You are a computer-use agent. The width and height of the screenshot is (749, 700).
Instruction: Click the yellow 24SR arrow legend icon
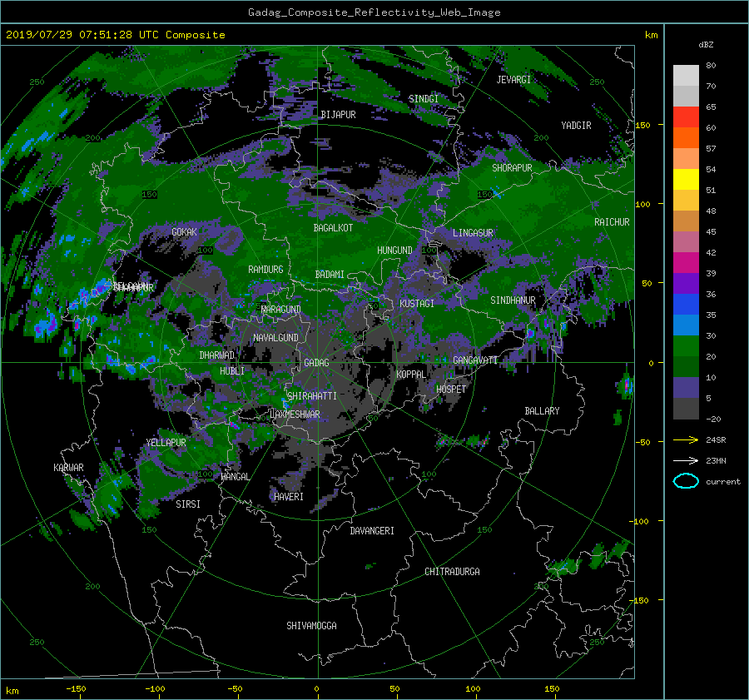point(686,440)
